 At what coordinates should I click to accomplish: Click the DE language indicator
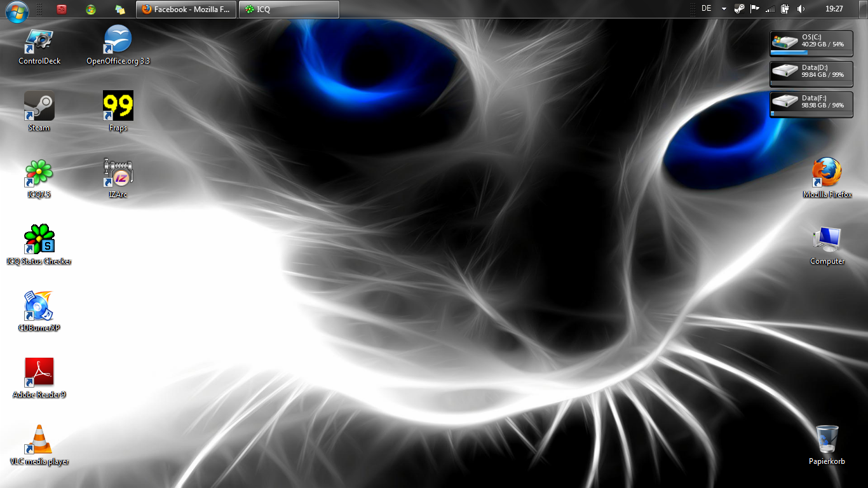click(707, 9)
